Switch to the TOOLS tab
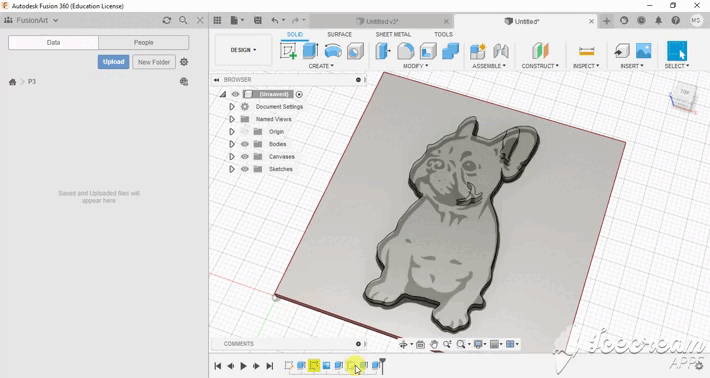 pyautogui.click(x=443, y=34)
